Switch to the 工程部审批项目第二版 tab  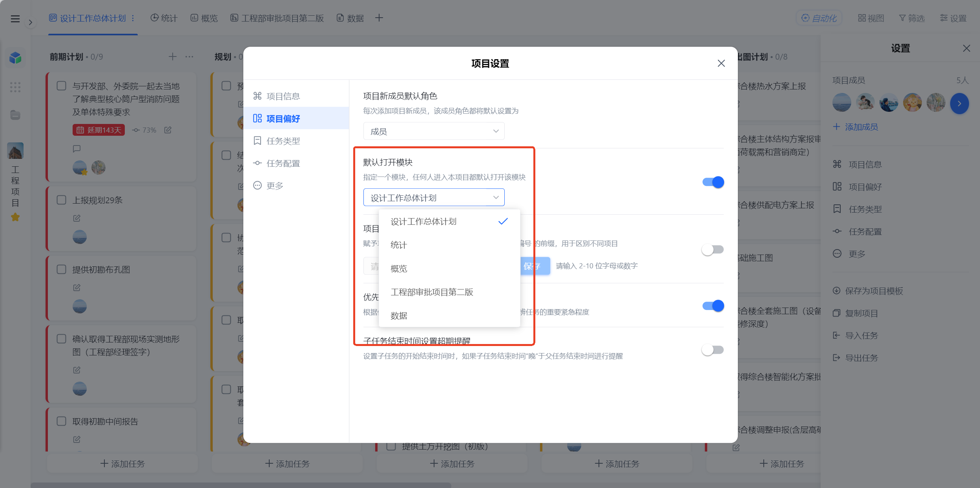(x=277, y=18)
